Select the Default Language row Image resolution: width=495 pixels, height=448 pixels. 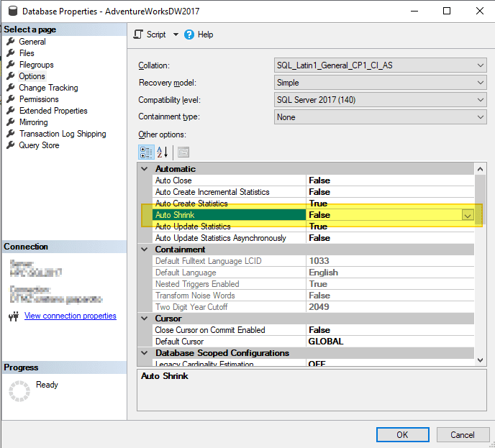point(313,273)
